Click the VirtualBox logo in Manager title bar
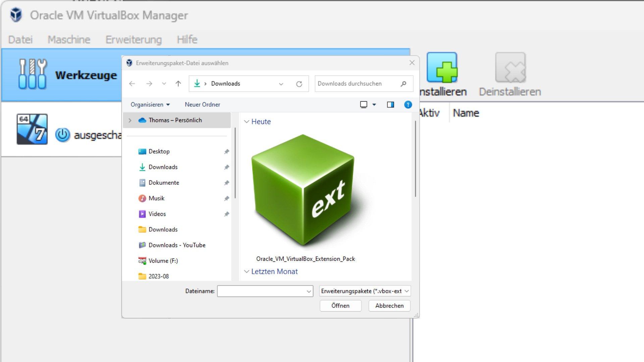 (x=16, y=15)
